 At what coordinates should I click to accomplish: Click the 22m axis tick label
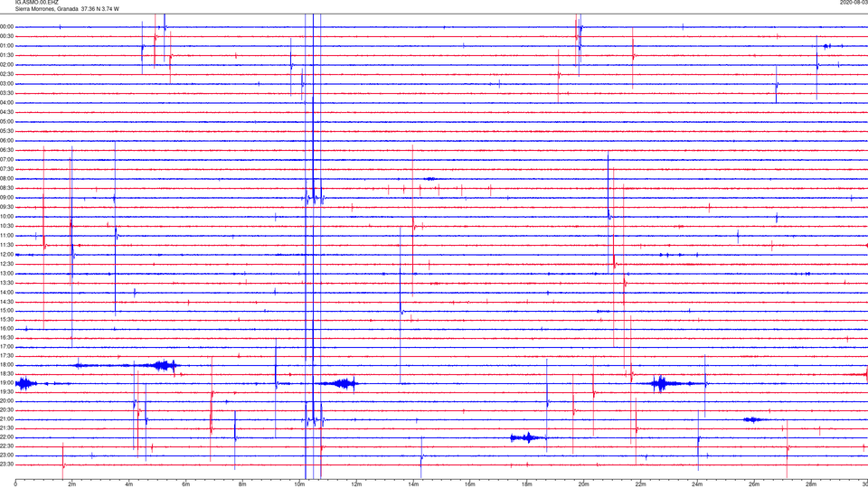[x=640, y=484]
